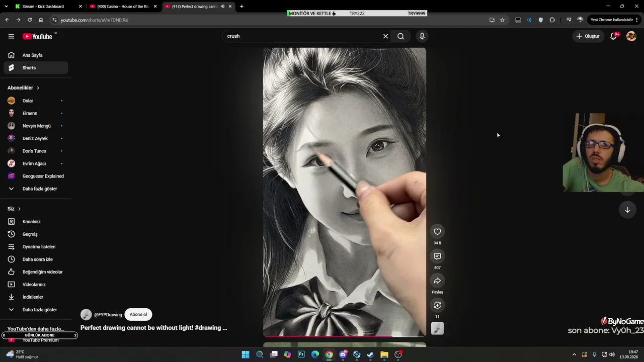Viewport: 644px width, 362px height.
Task: Remix this short
Action: (437, 305)
